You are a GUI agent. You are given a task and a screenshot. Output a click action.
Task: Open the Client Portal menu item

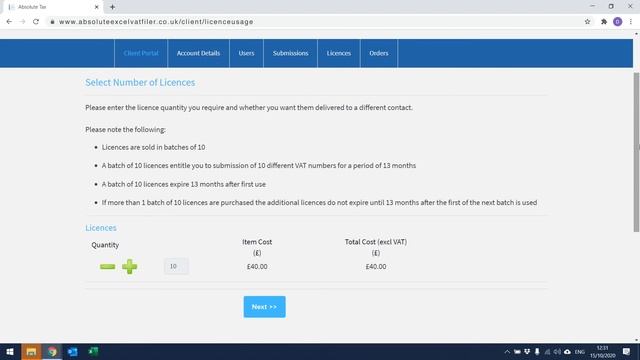click(x=141, y=53)
